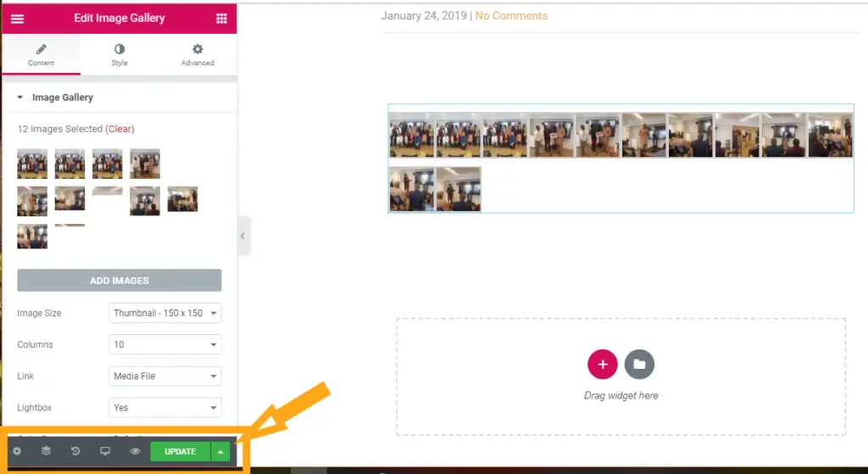Open the Navigator layers icon
Image resolution: width=868 pixels, height=474 pixels.
coord(46,451)
